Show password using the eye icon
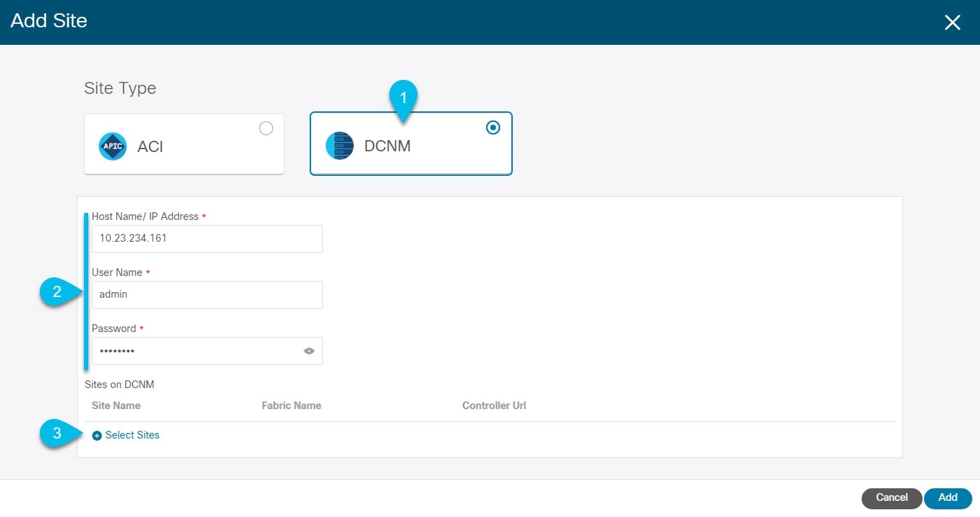 [x=309, y=351]
